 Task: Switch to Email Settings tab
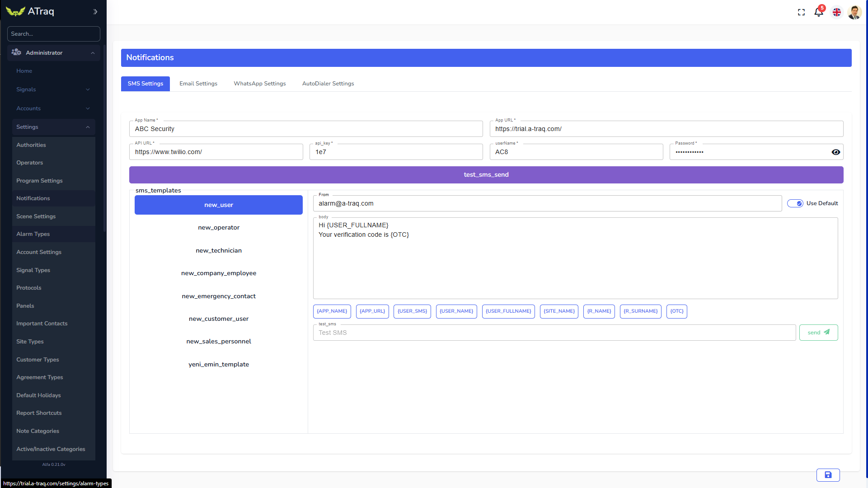point(198,84)
